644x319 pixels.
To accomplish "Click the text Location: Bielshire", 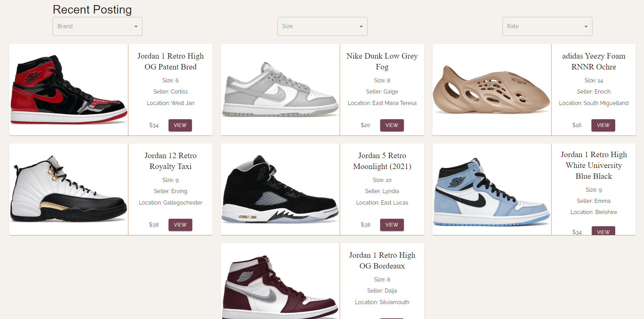I will tap(594, 212).
